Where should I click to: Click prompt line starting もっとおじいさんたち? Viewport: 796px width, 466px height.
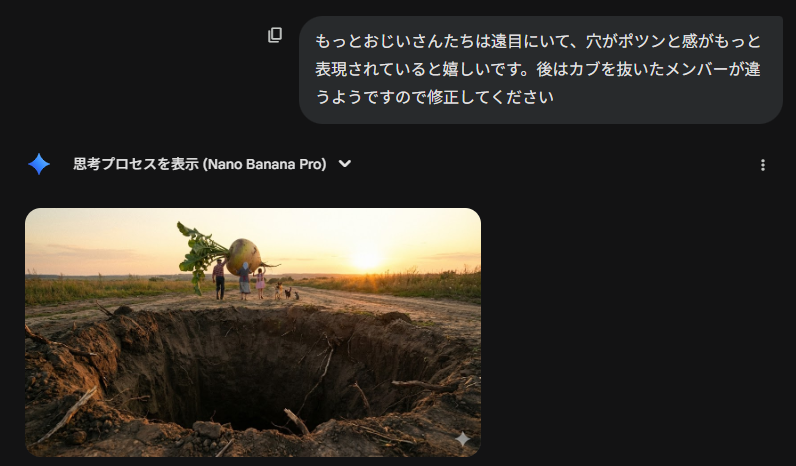tap(538, 41)
